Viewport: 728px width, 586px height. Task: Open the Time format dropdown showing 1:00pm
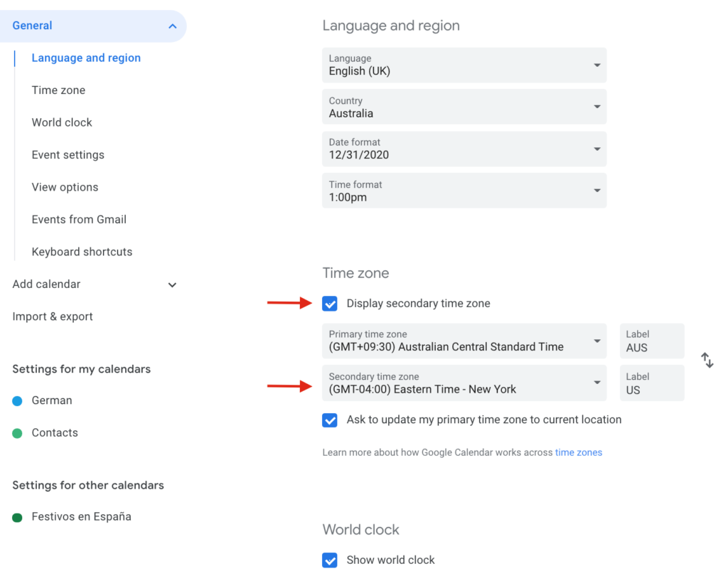click(464, 191)
